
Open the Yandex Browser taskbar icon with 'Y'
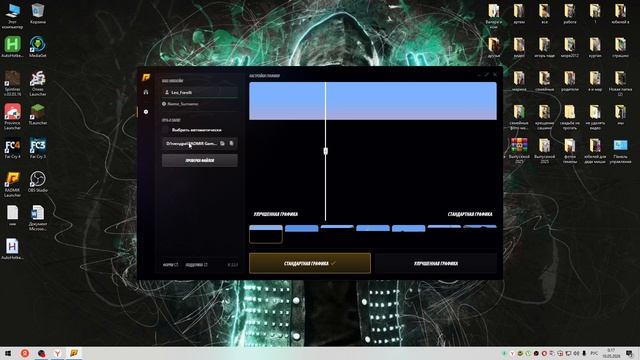click(58, 353)
